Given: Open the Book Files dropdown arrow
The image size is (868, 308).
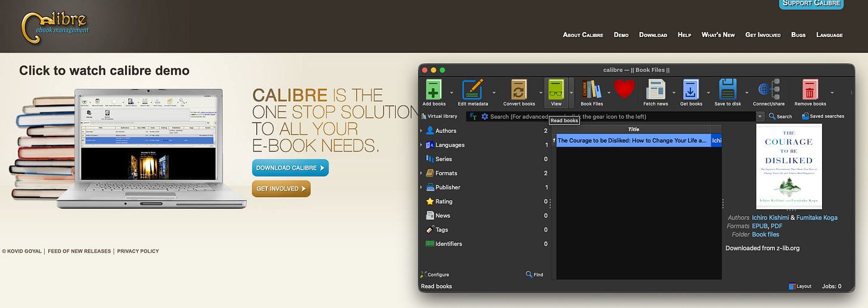Looking at the screenshot, I should coord(610,93).
